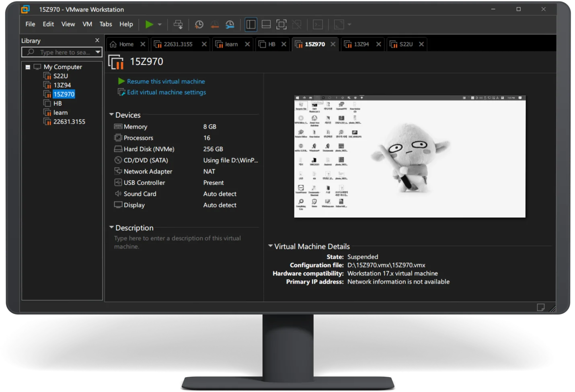Open the File menu
The height and width of the screenshot is (392, 575).
30,24
